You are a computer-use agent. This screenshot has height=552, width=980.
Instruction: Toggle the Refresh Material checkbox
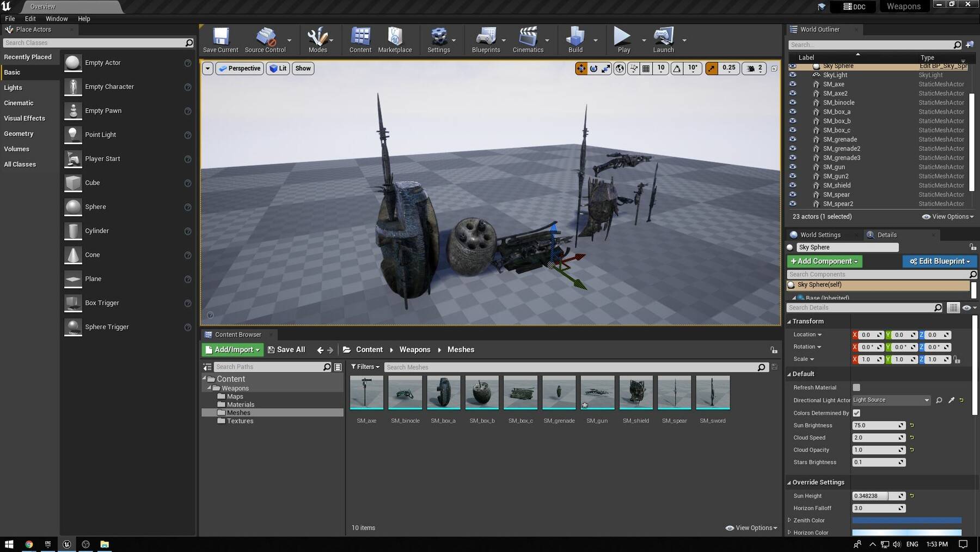pyautogui.click(x=856, y=387)
